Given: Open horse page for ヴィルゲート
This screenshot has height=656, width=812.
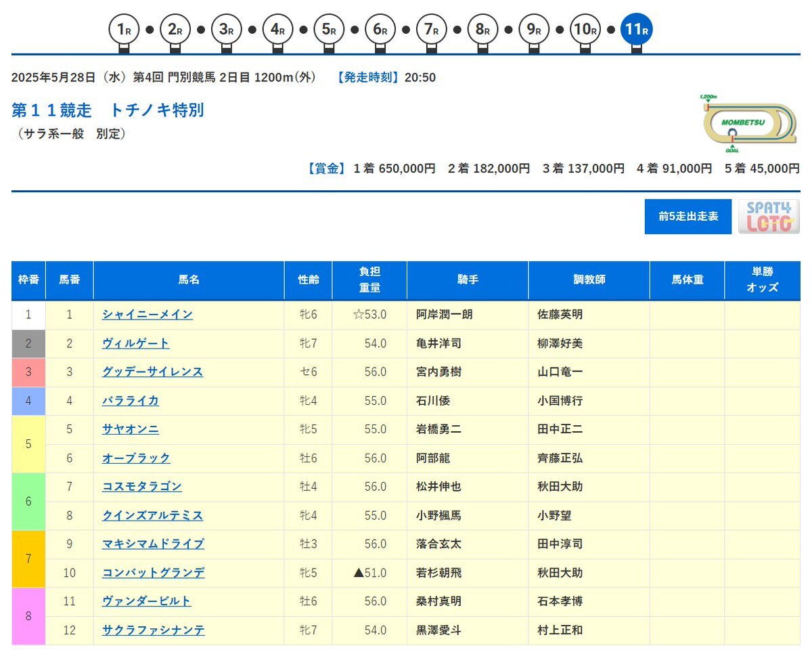Looking at the screenshot, I should 136,343.
